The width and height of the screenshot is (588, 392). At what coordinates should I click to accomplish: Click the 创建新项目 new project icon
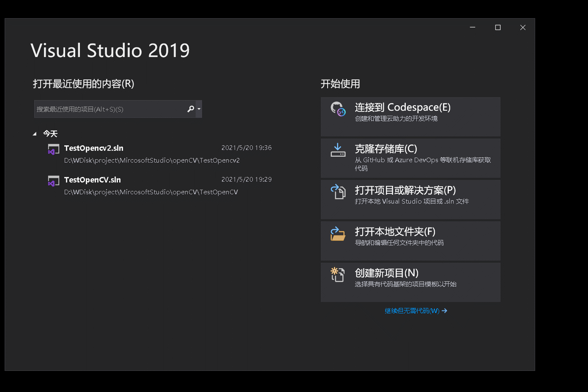pos(338,274)
